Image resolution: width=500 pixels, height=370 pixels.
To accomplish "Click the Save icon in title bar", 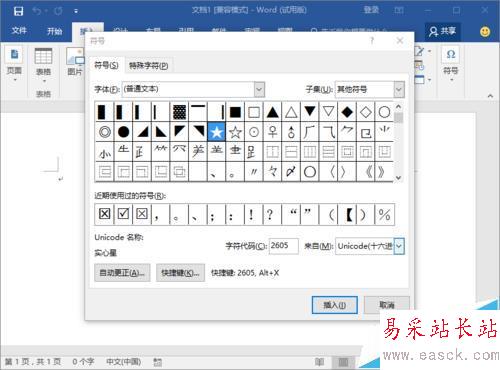I will (x=18, y=11).
